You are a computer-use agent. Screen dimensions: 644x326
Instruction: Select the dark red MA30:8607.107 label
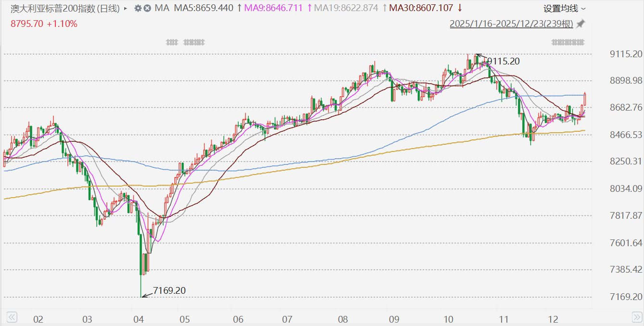click(421, 8)
